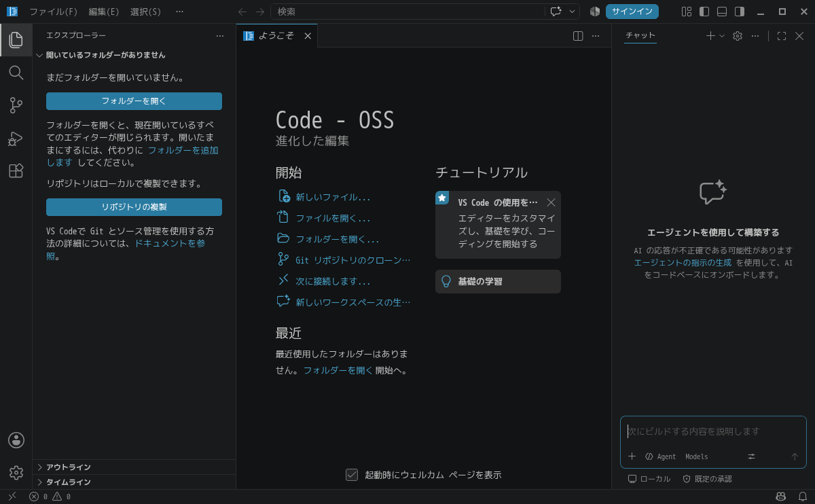Open the Search view in activity bar
Image resolution: width=815 pixels, height=504 pixels.
[16, 73]
